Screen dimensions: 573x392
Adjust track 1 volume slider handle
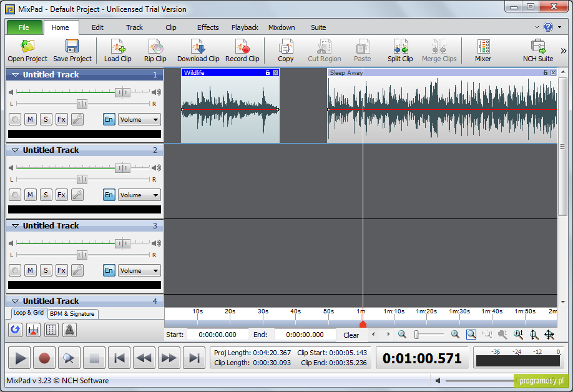[x=122, y=92]
